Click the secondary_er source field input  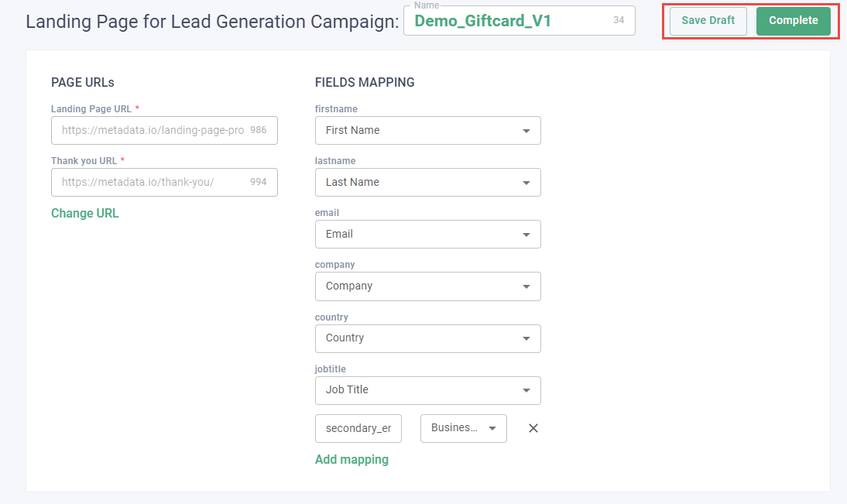coord(358,428)
